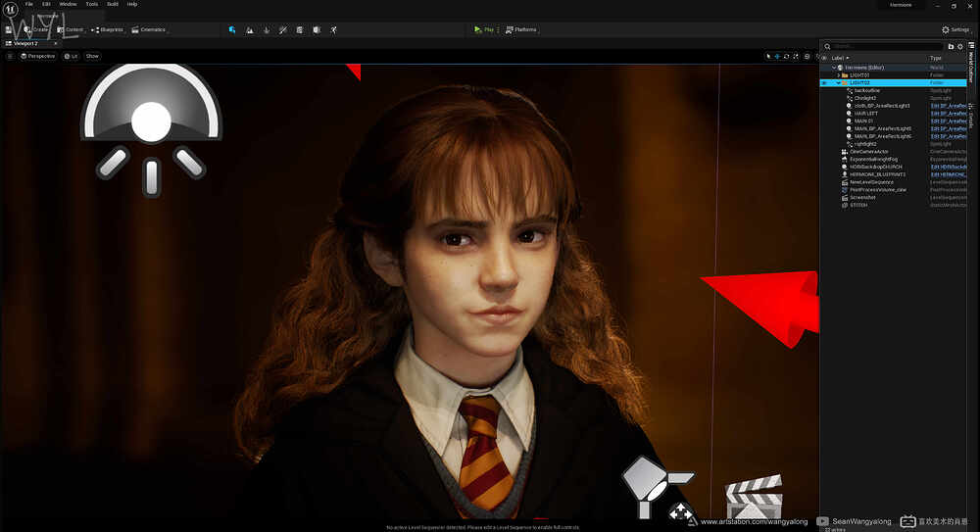The image size is (980, 532).
Task: Open the File menu
Action: point(28,4)
